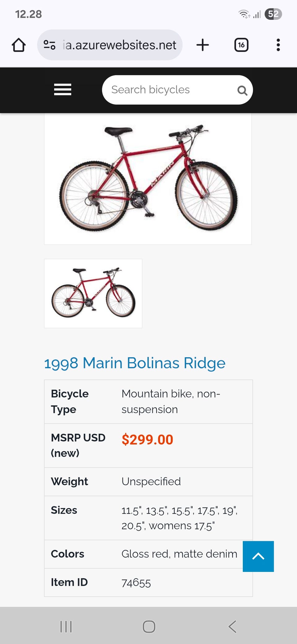Screen dimensions: 297x644
Task: Tap the $299.00 MSRP price
Action: (x=147, y=440)
